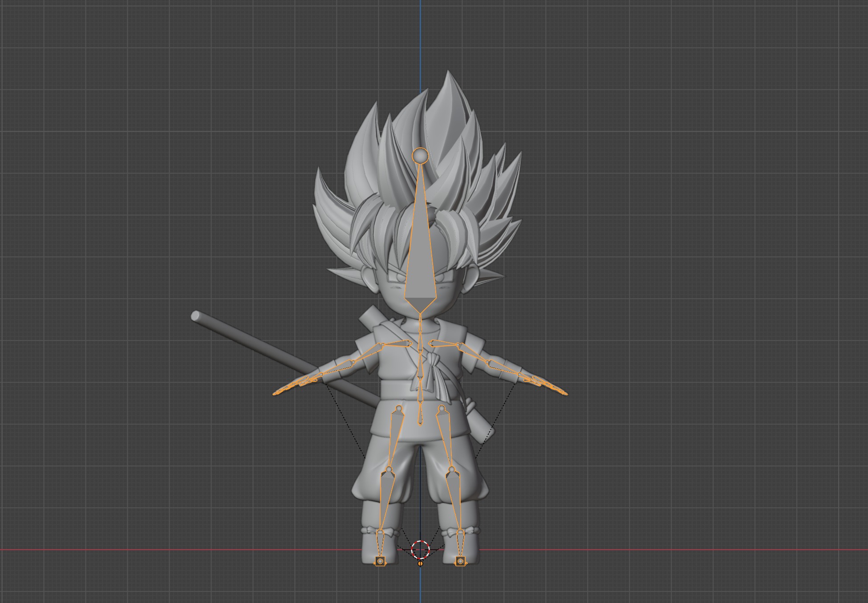Click the knee joint sphere on the right-side leg
This screenshot has width=868, height=603.
point(451,469)
